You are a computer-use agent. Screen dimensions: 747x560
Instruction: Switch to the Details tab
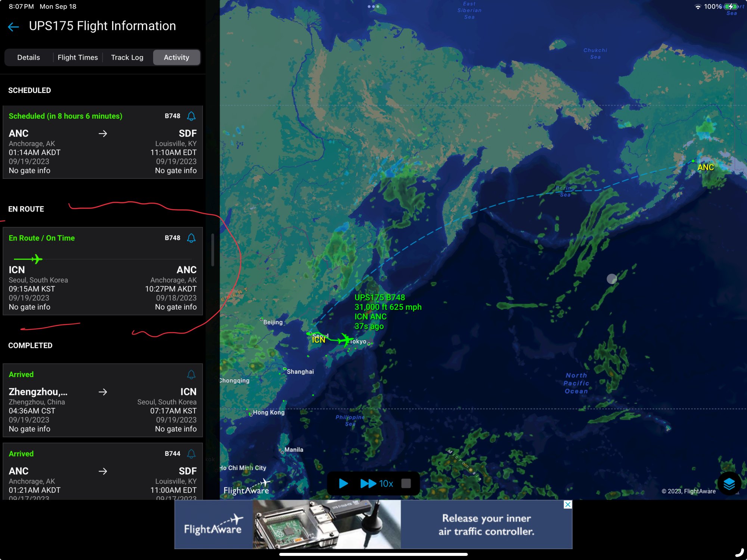click(28, 57)
